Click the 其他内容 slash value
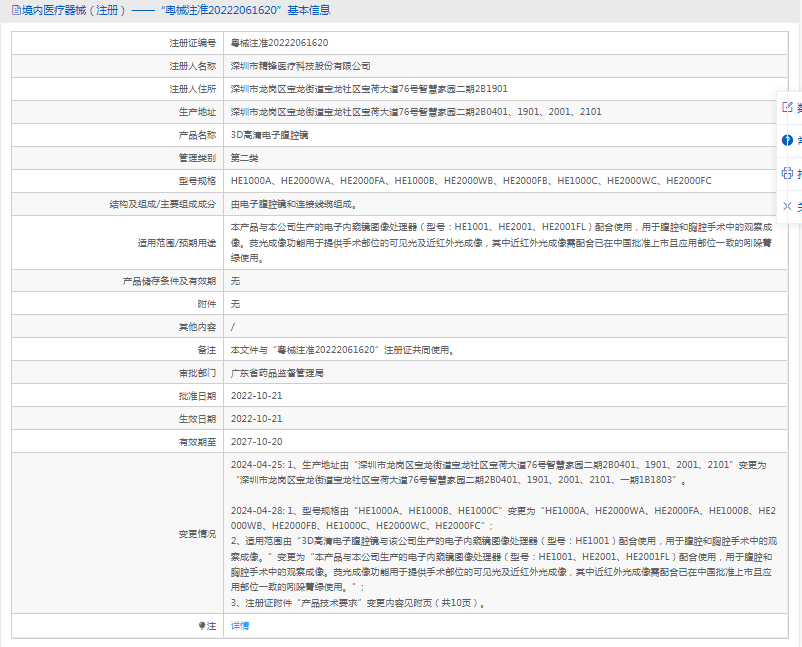 point(233,327)
